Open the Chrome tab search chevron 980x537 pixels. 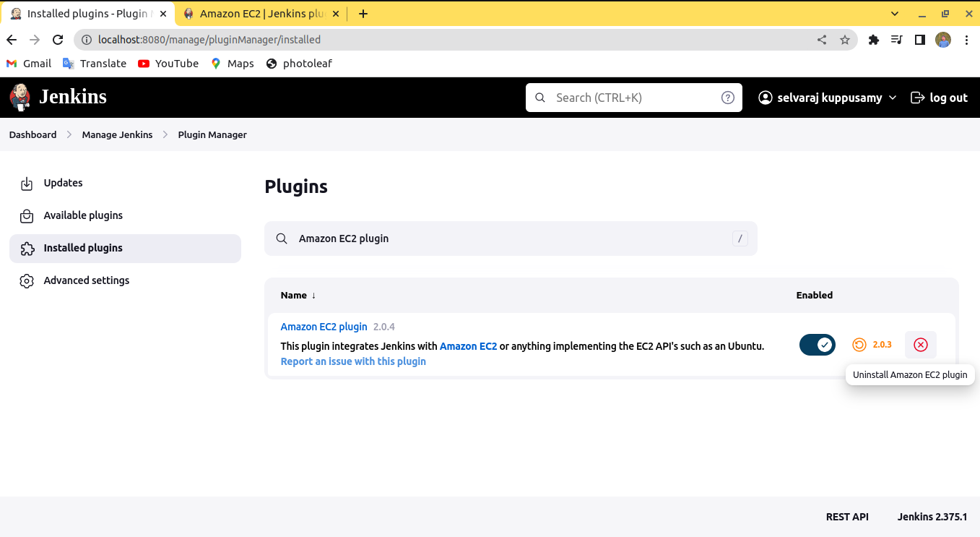pos(895,13)
